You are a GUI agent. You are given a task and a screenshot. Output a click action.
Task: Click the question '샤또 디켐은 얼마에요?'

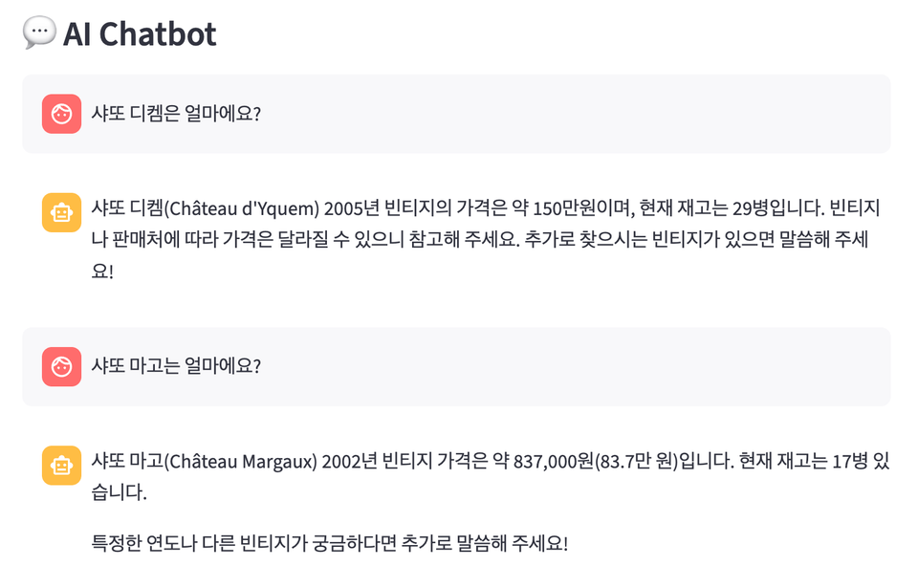click(176, 114)
